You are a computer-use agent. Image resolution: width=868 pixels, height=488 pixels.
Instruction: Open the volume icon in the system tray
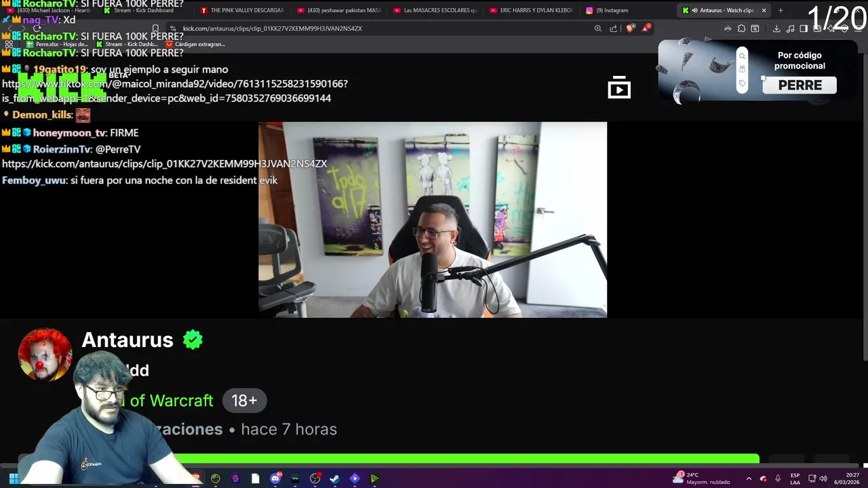coord(823,479)
